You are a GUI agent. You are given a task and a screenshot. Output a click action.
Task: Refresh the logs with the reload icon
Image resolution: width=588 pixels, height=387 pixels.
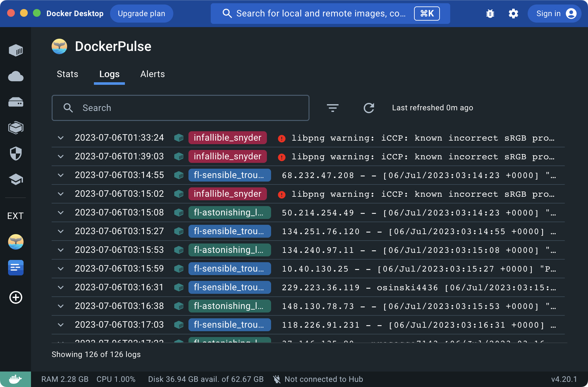[x=369, y=108]
